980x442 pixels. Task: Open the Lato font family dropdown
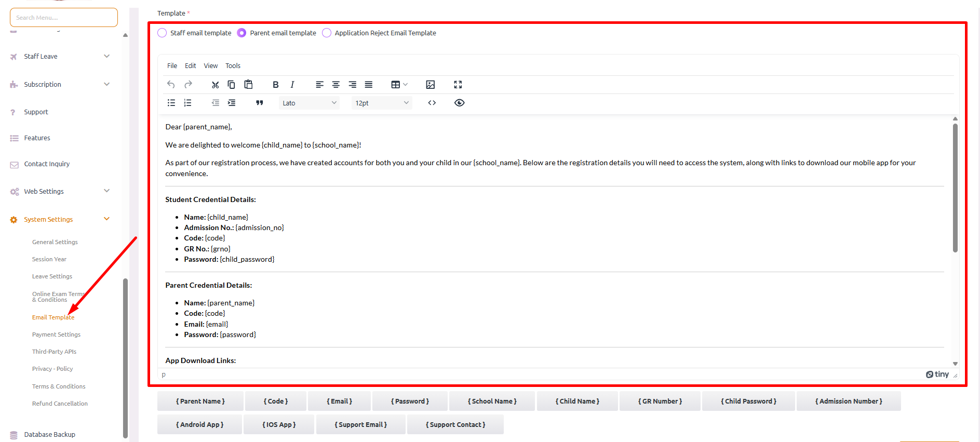click(x=309, y=103)
